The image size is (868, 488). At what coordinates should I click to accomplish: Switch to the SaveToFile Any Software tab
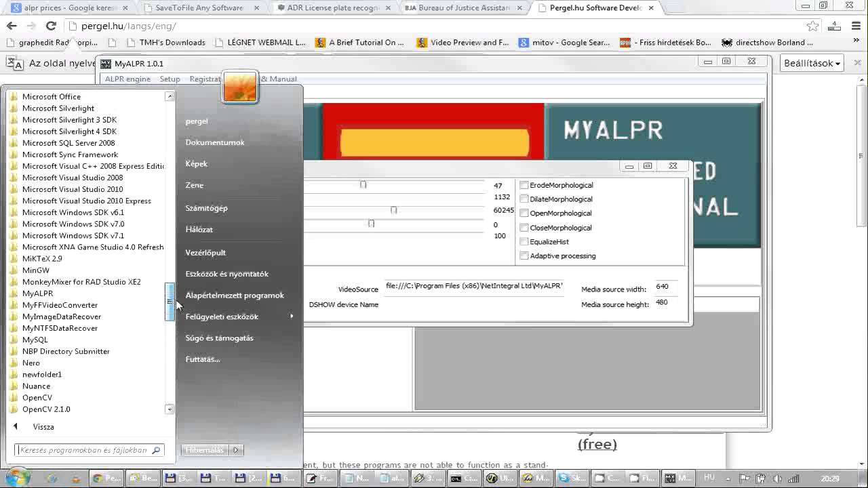click(x=199, y=8)
